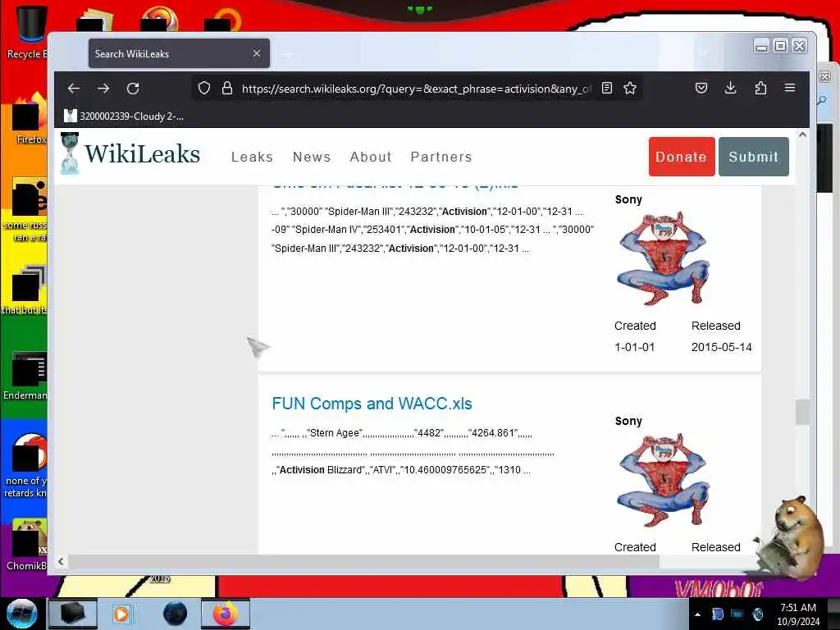Open the media player taskbar icon
The width and height of the screenshot is (840, 630).
pos(121,614)
